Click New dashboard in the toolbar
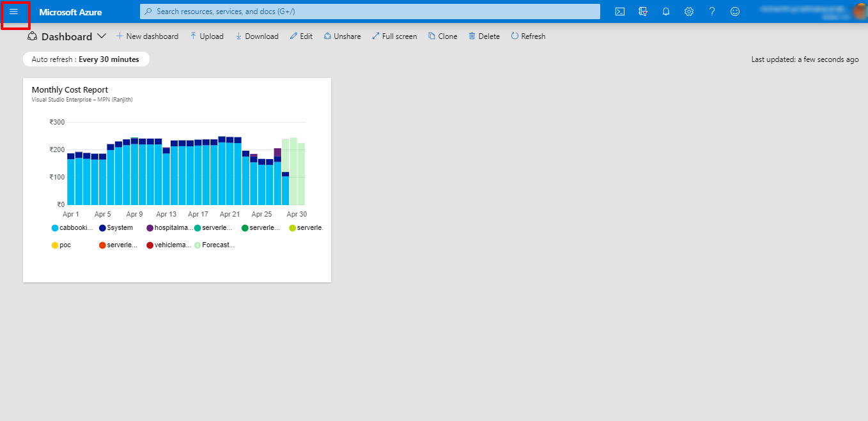Viewport: 868px width, 421px height. (147, 36)
